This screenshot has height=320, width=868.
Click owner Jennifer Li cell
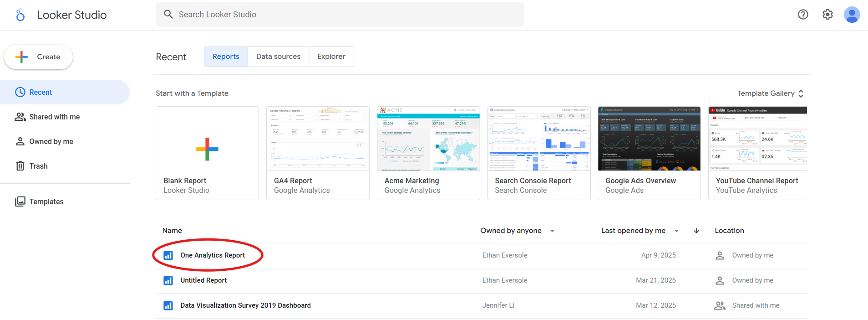click(x=498, y=305)
